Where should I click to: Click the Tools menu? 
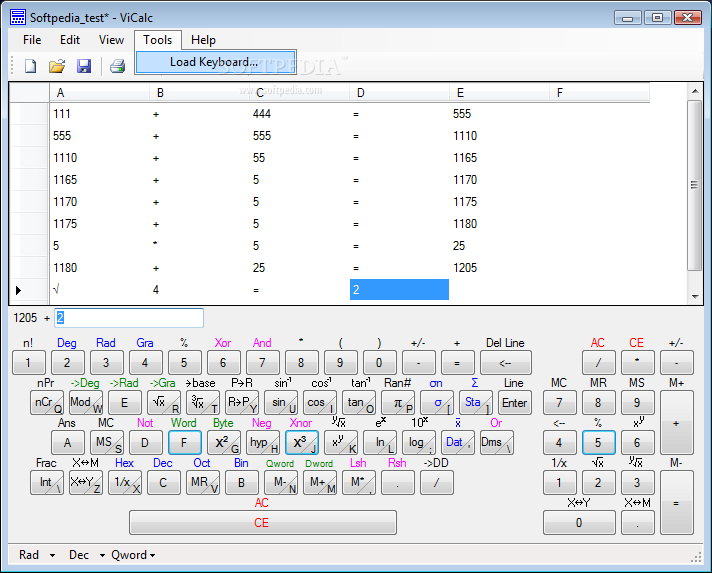point(158,40)
